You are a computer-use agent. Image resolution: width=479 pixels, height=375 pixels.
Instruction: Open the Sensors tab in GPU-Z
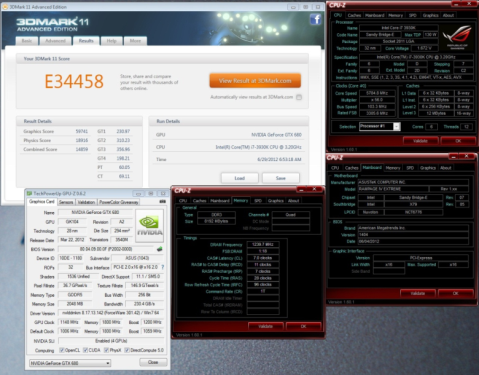click(66, 202)
